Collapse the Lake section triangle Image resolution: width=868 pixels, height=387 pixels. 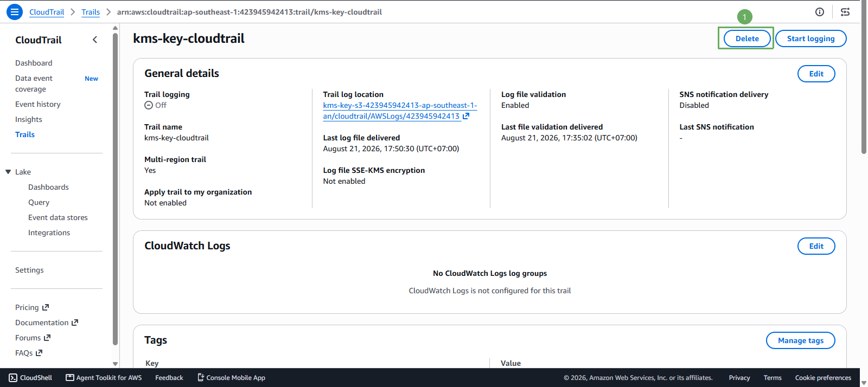(x=8, y=172)
